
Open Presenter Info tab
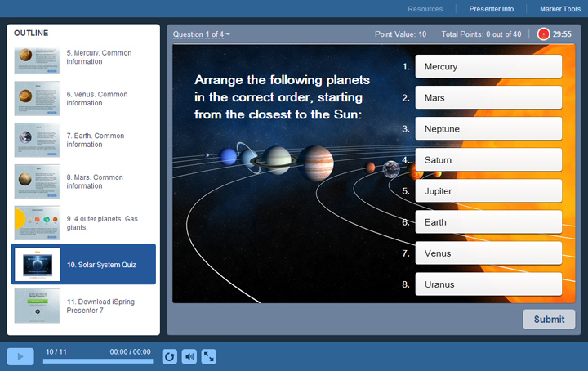point(492,9)
